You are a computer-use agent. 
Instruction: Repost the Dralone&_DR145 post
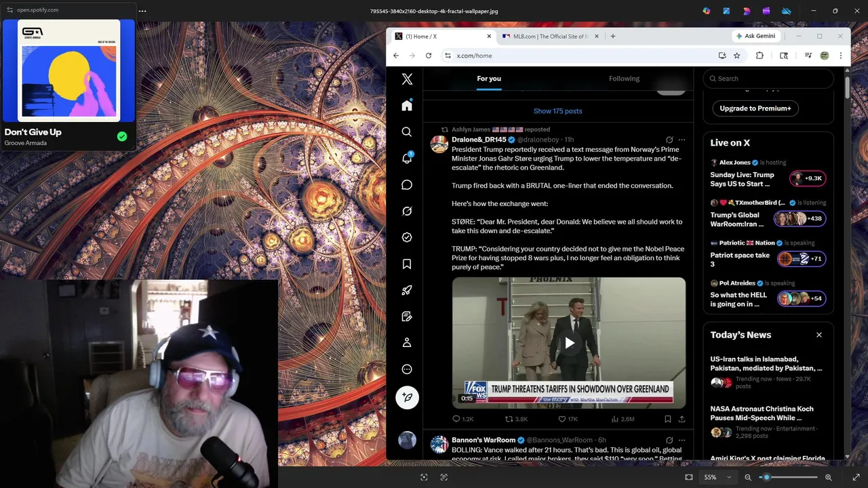click(516, 419)
